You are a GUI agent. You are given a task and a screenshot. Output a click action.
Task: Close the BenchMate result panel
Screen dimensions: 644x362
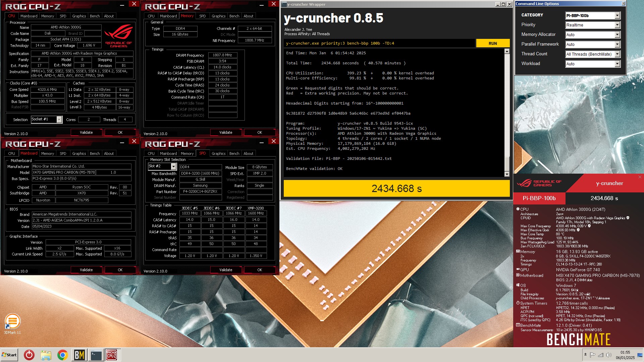(640, 177)
